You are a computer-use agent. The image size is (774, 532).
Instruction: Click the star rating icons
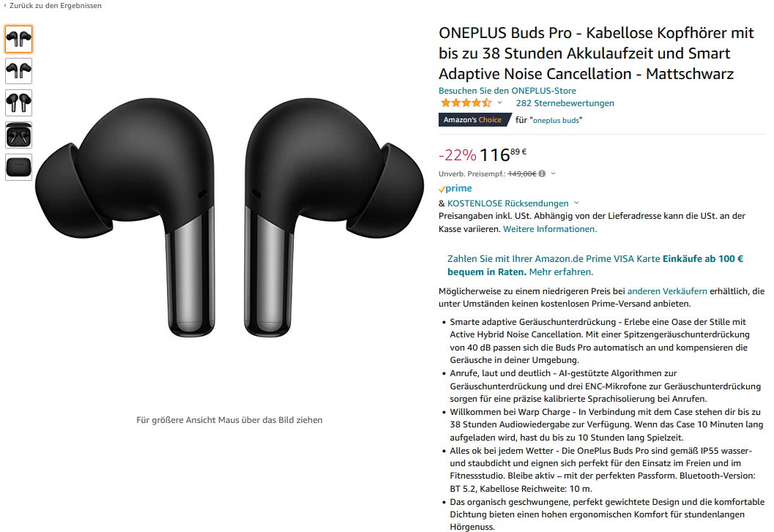[x=466, y=103]
